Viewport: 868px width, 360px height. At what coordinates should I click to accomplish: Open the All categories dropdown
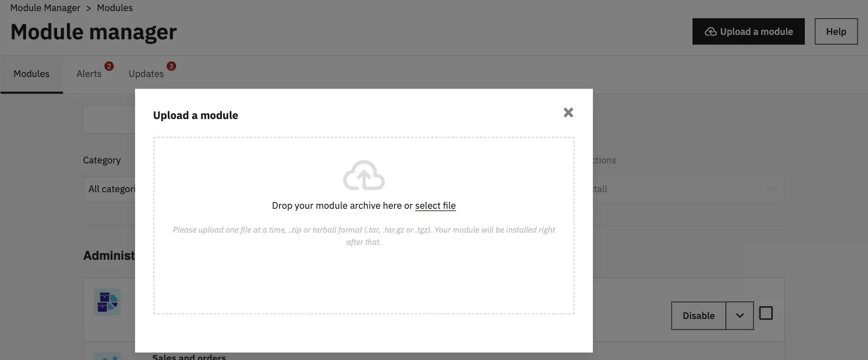click(x=109, y=189)
